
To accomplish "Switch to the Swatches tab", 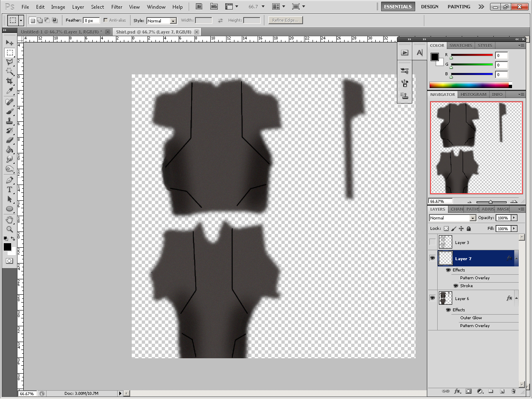I will [461, 45].
